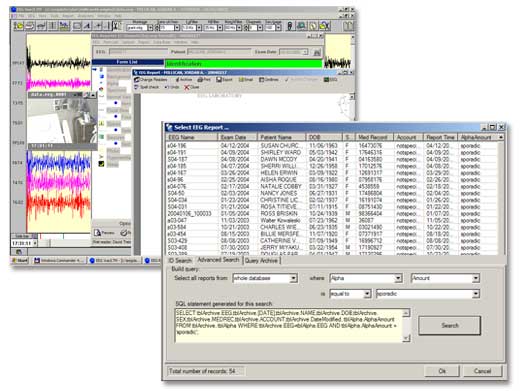Click Change Reader in the EEG Report window
Viewport: 520px width, 391px height.
click(x=151, y=80)
